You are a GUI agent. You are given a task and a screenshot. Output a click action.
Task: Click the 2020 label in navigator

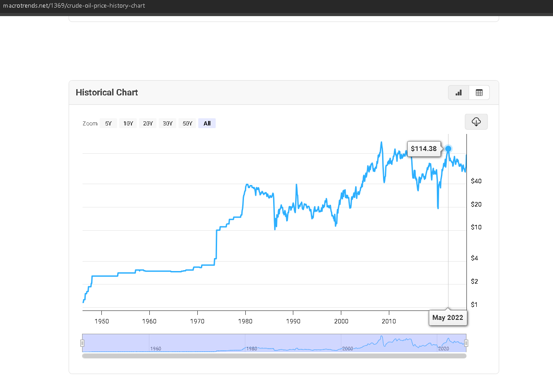coord(444,349)
